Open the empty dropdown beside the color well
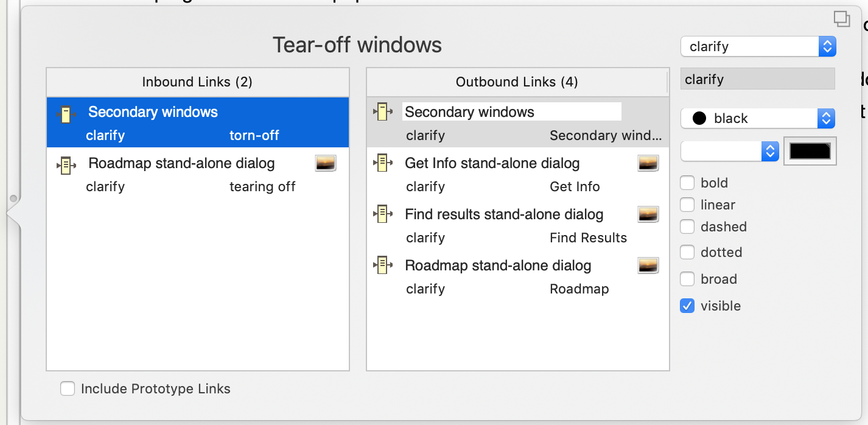This screenshot has height=425, width=868. click(729, 151)
